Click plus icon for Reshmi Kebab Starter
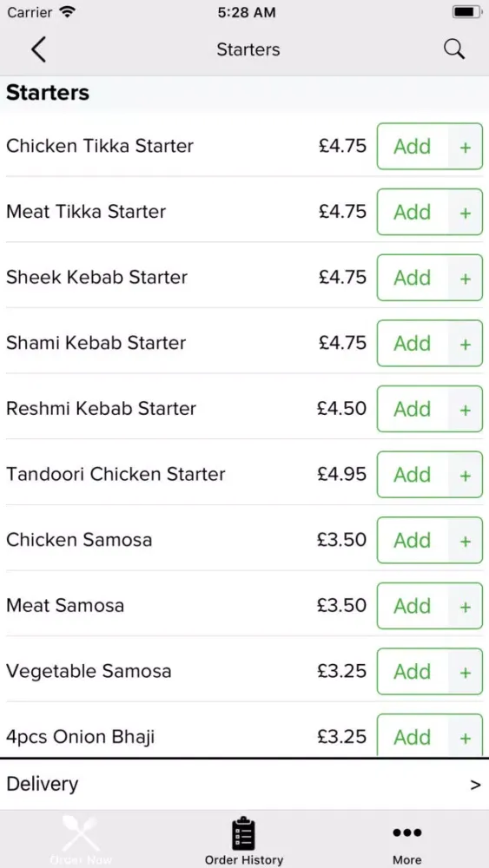Image resolution: width=489 pixels, height=868 pixels. [466, 409]
